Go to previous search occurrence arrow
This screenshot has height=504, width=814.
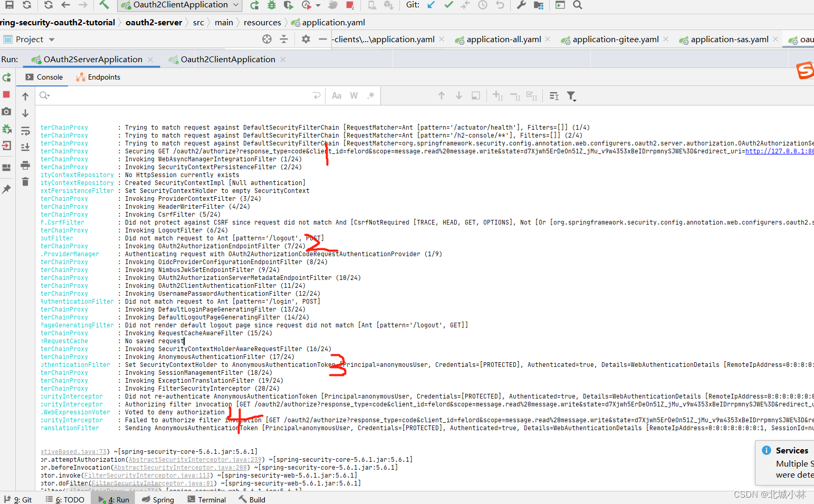coord(442,95)
